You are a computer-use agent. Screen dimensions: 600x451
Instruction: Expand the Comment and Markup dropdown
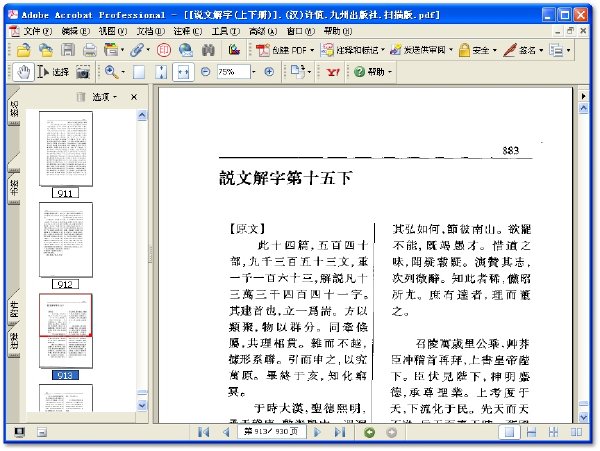[382, 50]
